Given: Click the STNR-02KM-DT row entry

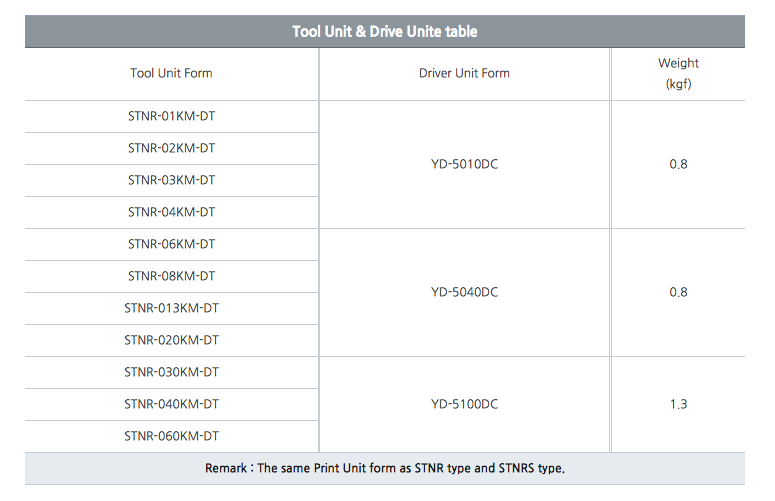Looking at the screenshot, I should pyautogui.click(x=171, y=148).
